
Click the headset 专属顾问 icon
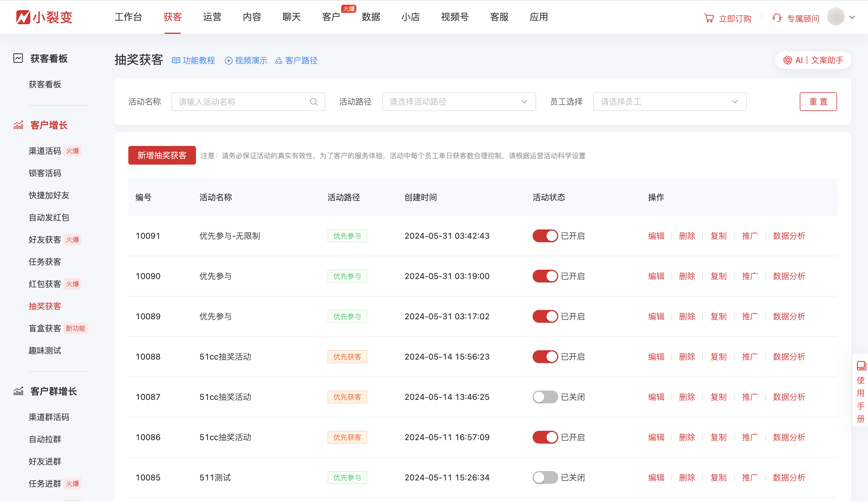pos(776,18)
